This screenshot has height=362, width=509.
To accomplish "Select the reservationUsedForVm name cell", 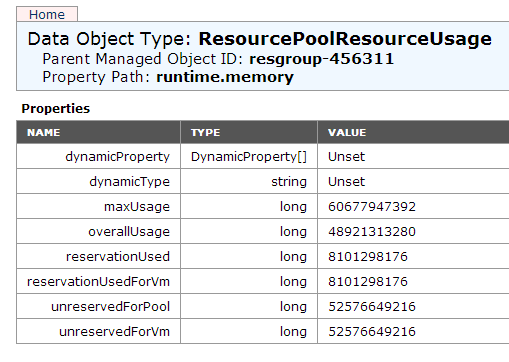I will point(98,282).
